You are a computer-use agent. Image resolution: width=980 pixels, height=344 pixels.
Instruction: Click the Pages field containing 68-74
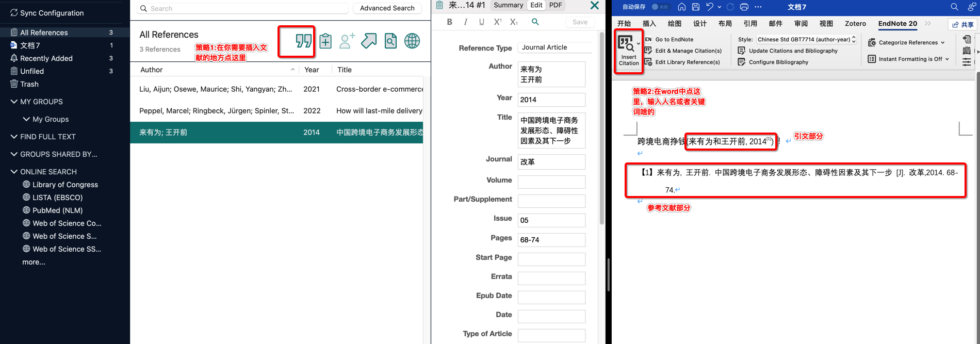tap(551, 240)
